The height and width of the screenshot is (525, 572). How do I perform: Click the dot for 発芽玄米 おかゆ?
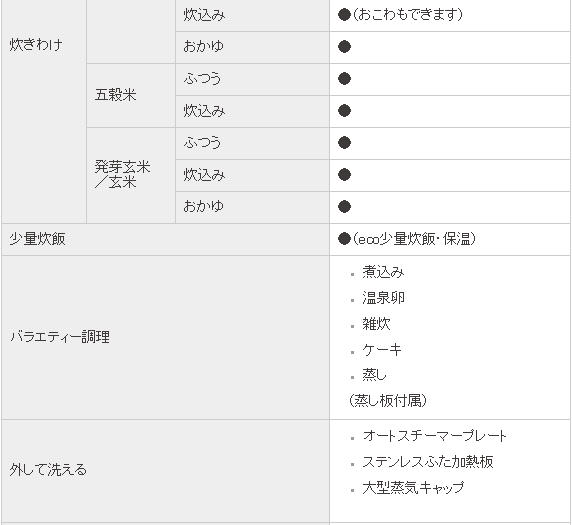(x=344, y=206)
